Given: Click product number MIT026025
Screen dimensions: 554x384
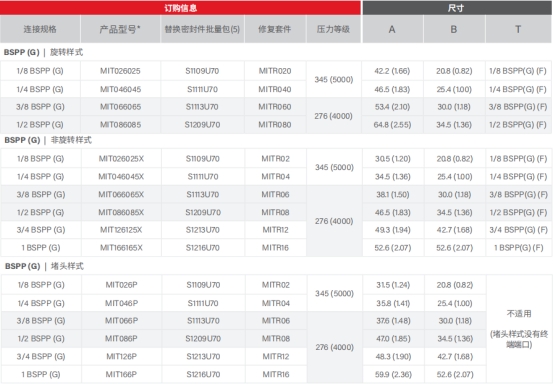Looking at the screenshot, I should pos(120,71).
